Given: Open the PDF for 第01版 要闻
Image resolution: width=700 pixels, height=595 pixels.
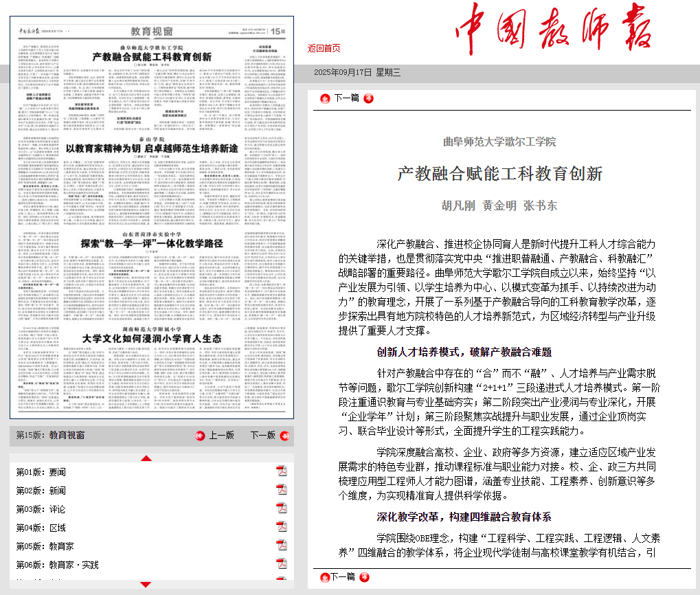Looking at the screenshot, I should (x=281, y=471).
